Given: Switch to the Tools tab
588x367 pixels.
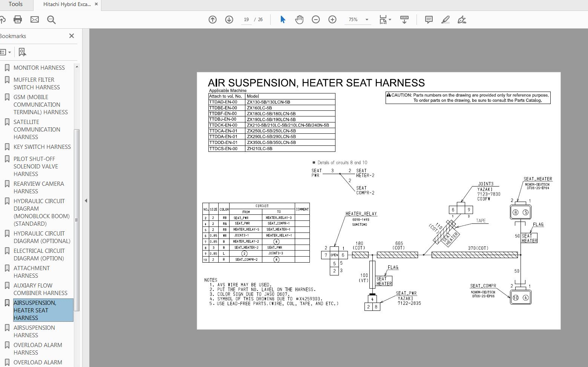Looking at the screenshot, I should pyautogui.click(x=15, y=4).
